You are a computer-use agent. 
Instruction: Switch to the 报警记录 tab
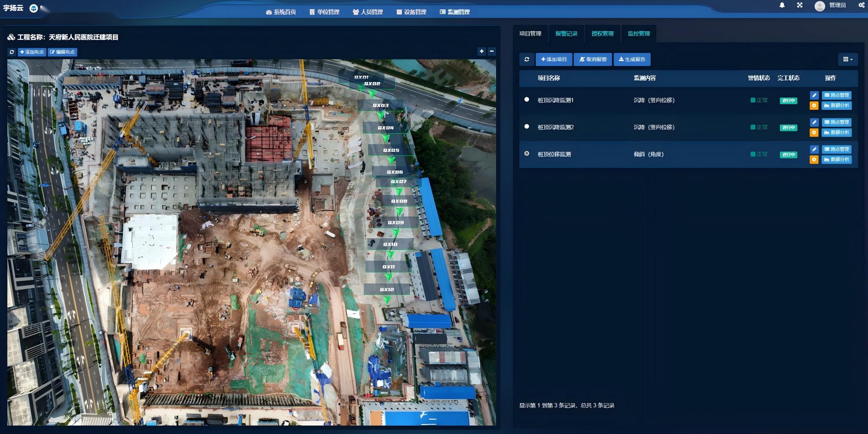click(x=566, y=33)
